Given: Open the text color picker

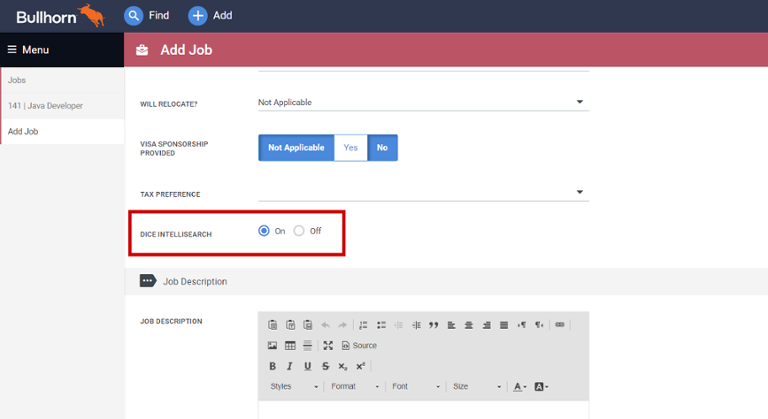Looking at the screenshot, I should pyautogui.click(x=520, y=386).
